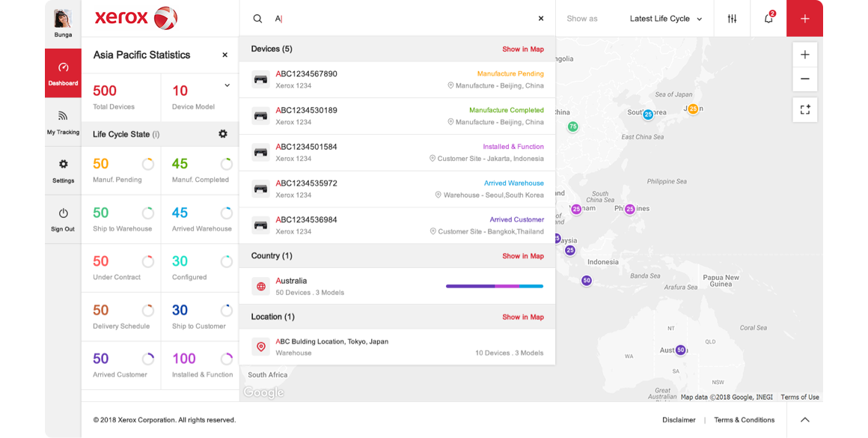
Task: Open the Terms & Conditions link
Action: click(x=744, y=420)
